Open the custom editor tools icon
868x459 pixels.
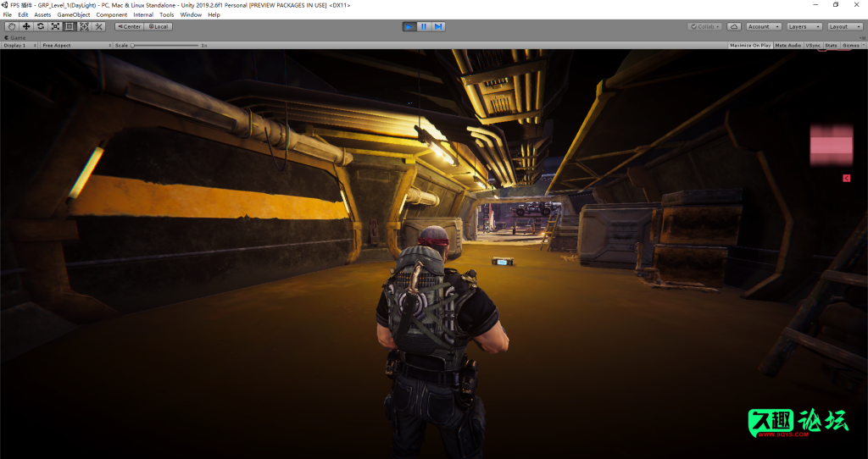point(99,26)
